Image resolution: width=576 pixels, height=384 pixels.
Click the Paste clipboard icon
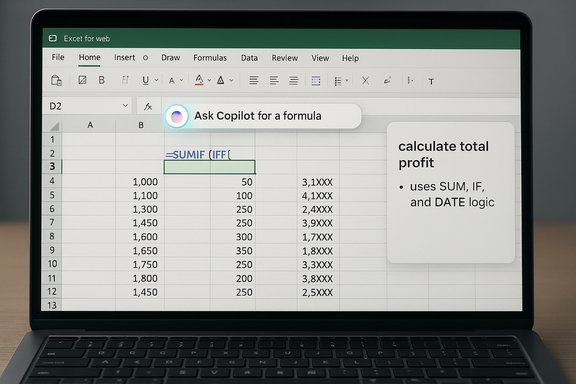click(56, 80)
